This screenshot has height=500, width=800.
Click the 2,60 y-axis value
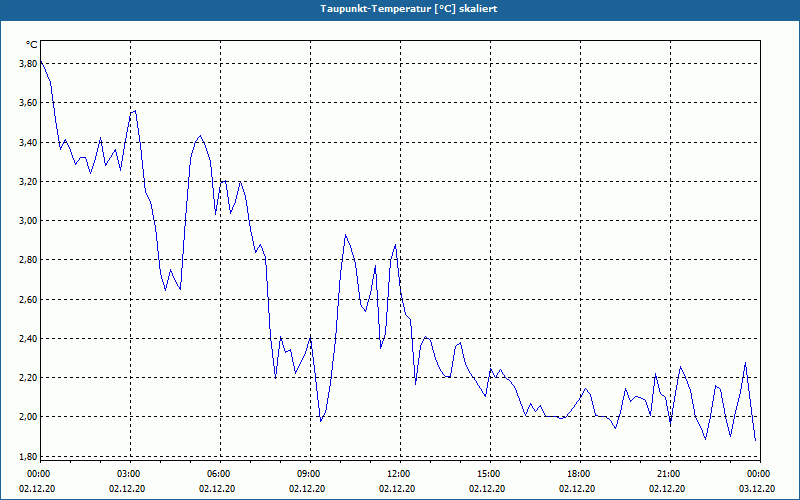(28, 299)
